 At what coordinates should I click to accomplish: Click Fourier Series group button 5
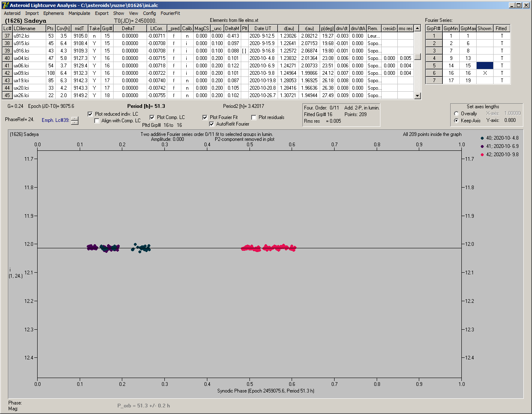(434, 66)
